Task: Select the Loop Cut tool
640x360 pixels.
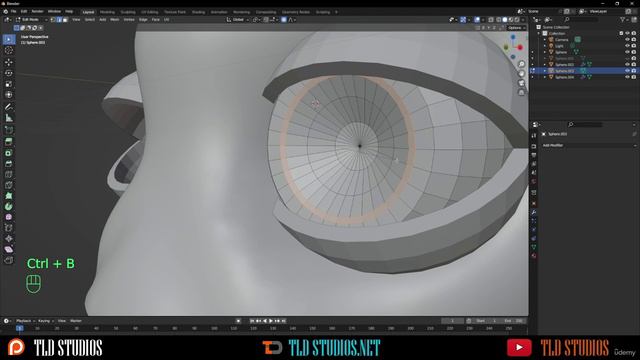Action: [9, 175]
